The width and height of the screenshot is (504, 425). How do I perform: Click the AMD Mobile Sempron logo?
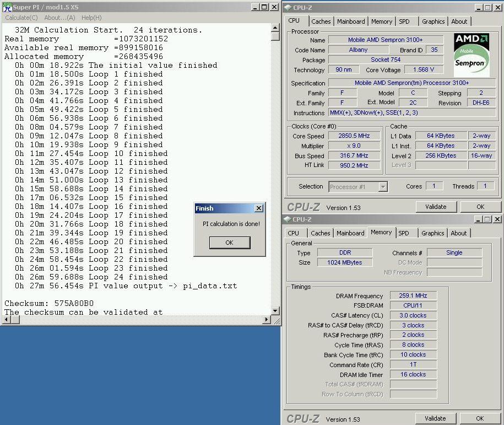(472, 55)
